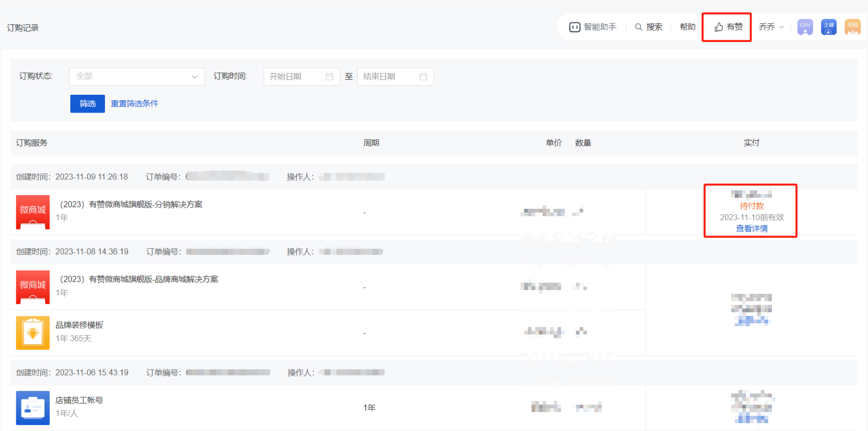
Task: Click the 筛选 filter button
Action: [x=87, y=103]
